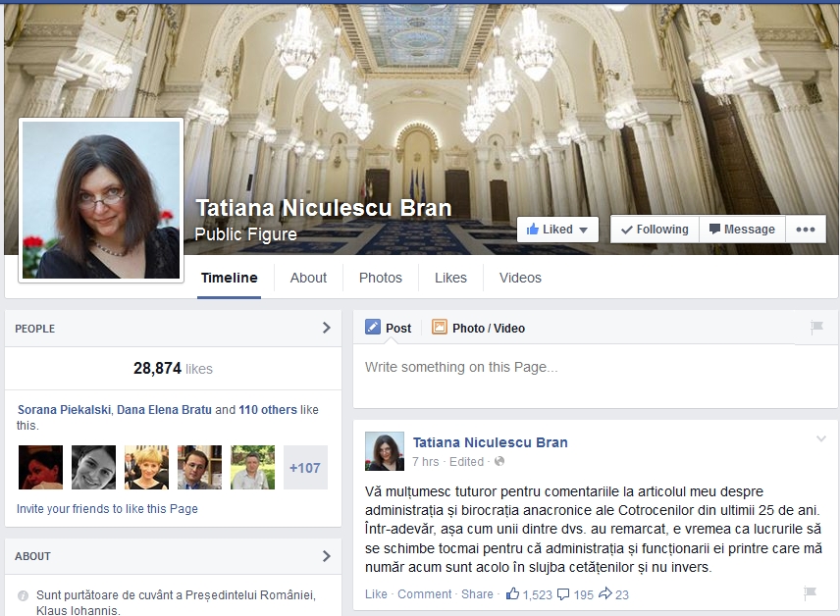Open the Photos tab
The image size is (840, 616).
[380, 278]
